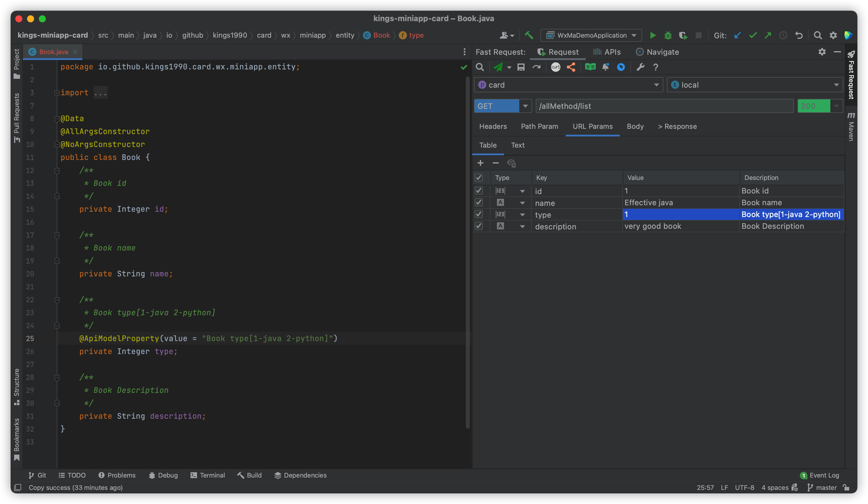Open the APIs tab in Fast Request
Screen dimensions: 868x504
coord(607,52)
